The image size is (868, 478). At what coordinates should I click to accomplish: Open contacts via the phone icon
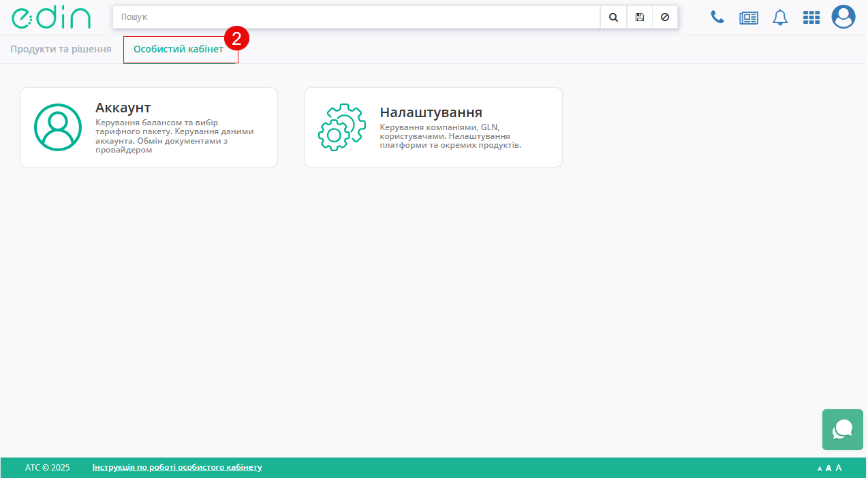click(x=717, y=17)
